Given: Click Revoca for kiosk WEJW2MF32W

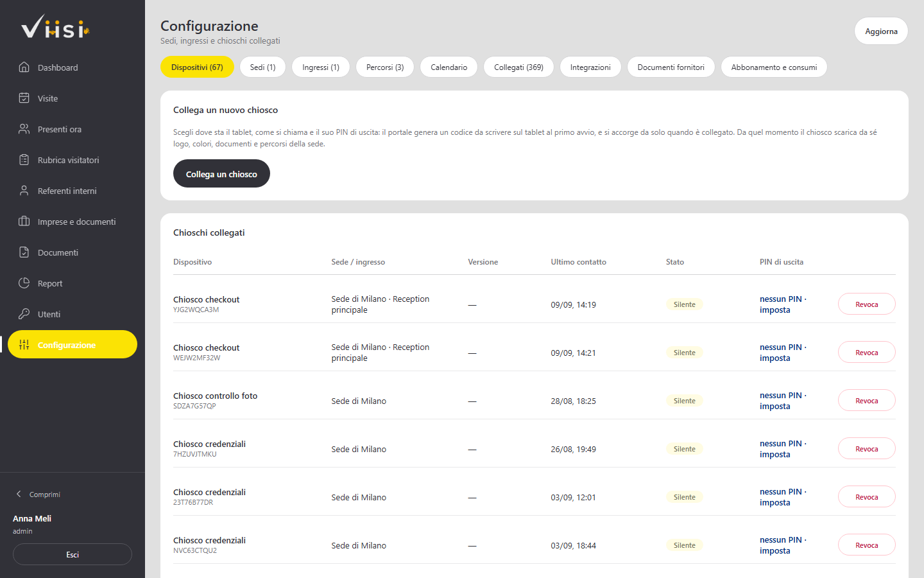Looking at the screenshot, I should (x=866, y=352).
